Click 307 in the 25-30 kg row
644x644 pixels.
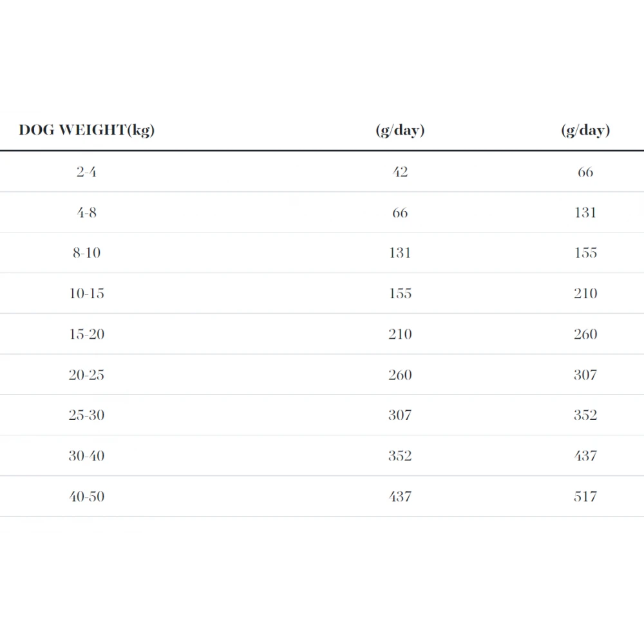coord(400,415)
